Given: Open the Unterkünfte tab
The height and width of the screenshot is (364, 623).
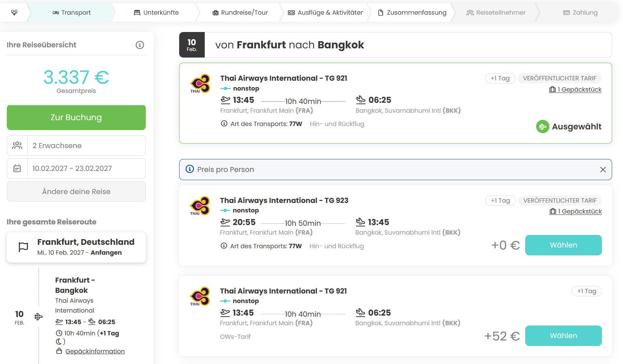Looking at the screenshot, I should [156, 13].
